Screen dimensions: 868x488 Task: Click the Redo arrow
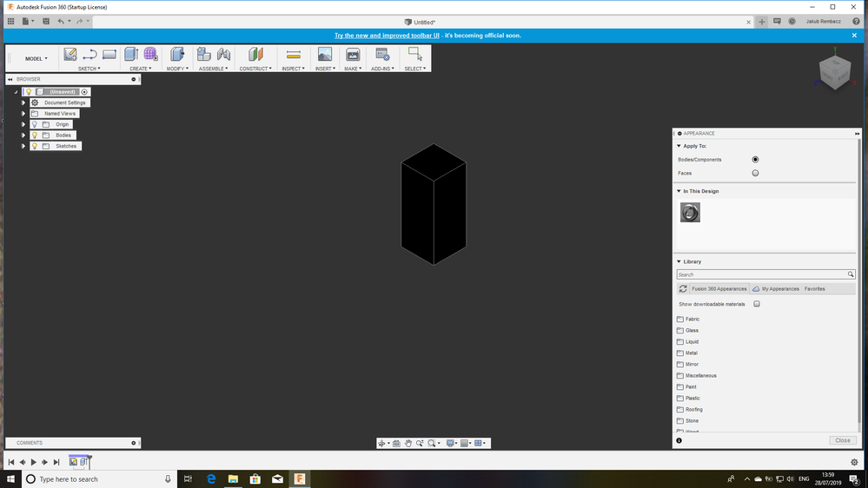79,21
